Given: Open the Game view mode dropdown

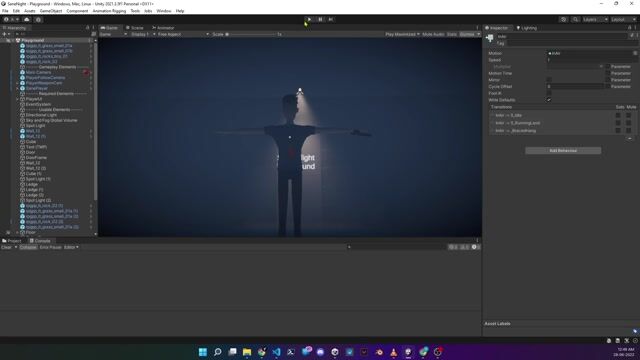Looking at the screenshot, I should (x=113, y=34).
